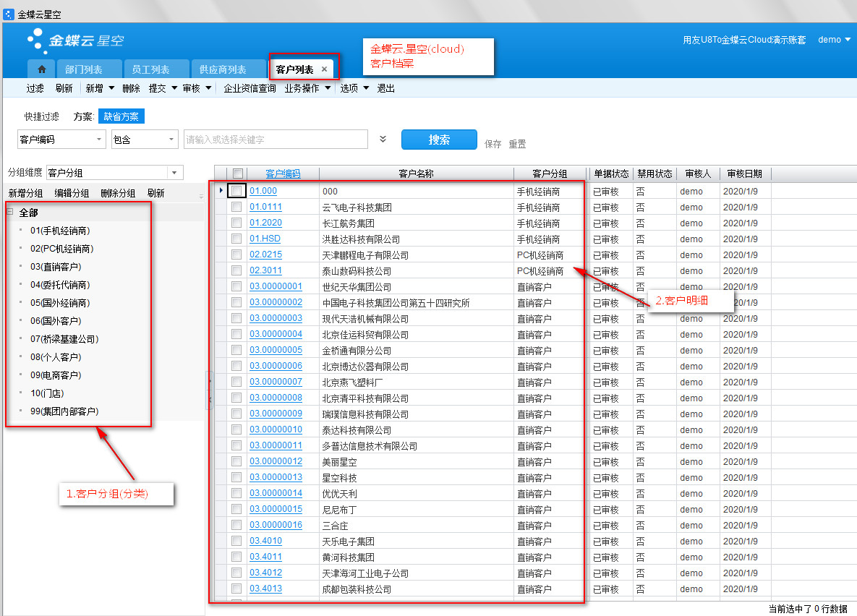Image resolution: width=857 pixels, height=616 pixels.
Task: Switch to the 部门列表 tab
Action: (x=83, y=70)
